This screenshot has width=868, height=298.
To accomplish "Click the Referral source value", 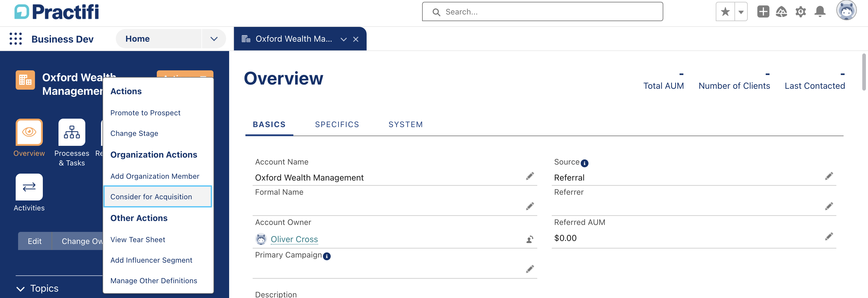I will coord(569,178).
